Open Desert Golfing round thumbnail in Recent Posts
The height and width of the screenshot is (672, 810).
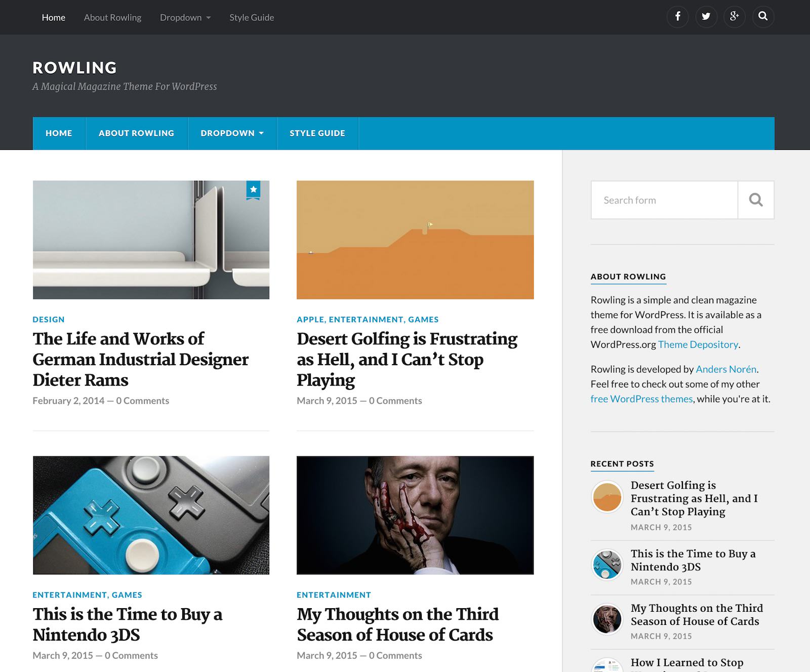pyautogui.click(x=607, y=497)
